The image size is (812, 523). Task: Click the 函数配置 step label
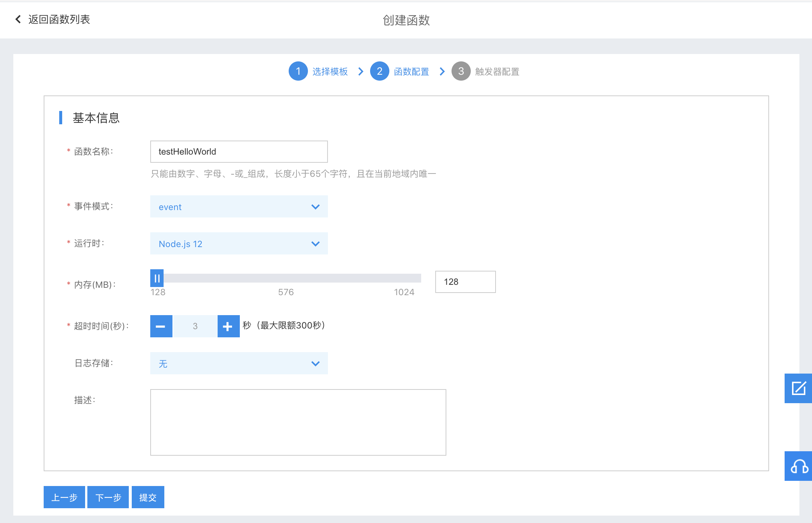(x=411, y=71)
